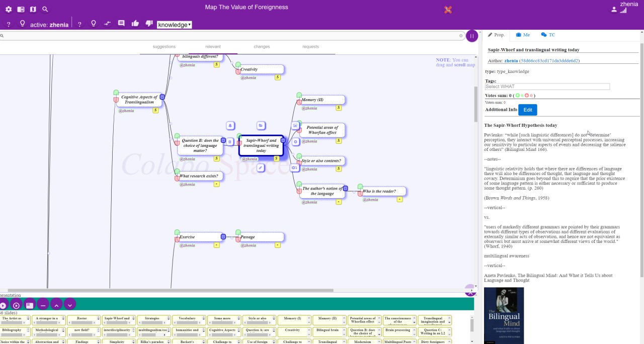Click the blue Edit button
This screenshot has height=344, width=644.
[x=527, y=110]
